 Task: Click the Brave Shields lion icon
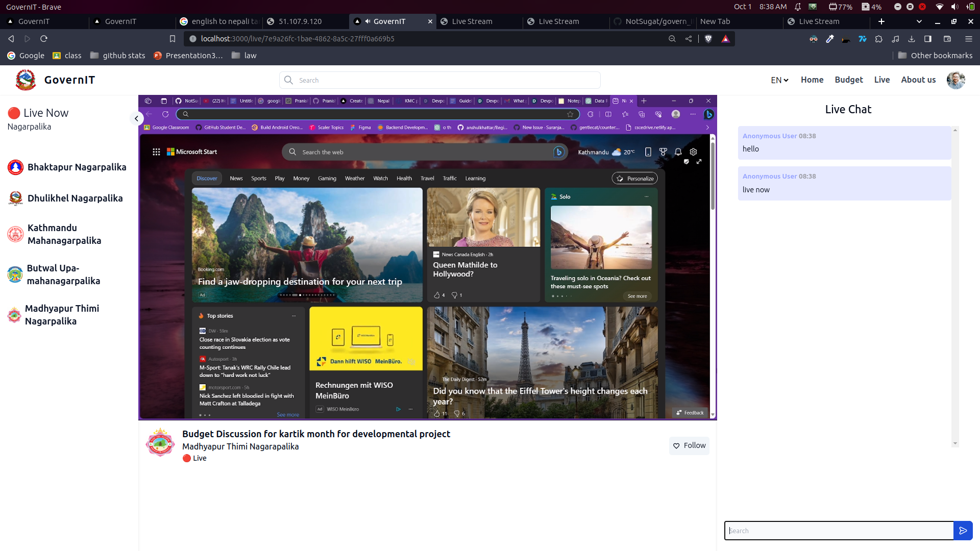(708, 39)
